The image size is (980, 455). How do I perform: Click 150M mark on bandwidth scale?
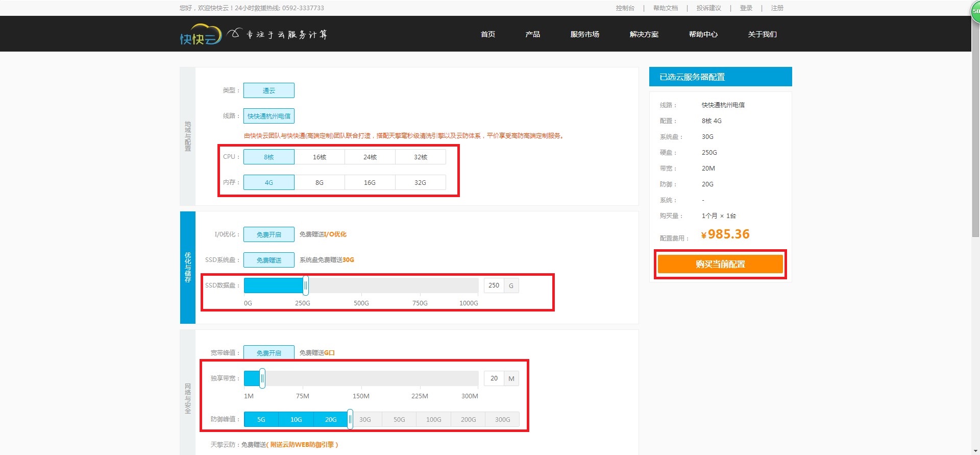click(361, 396)
